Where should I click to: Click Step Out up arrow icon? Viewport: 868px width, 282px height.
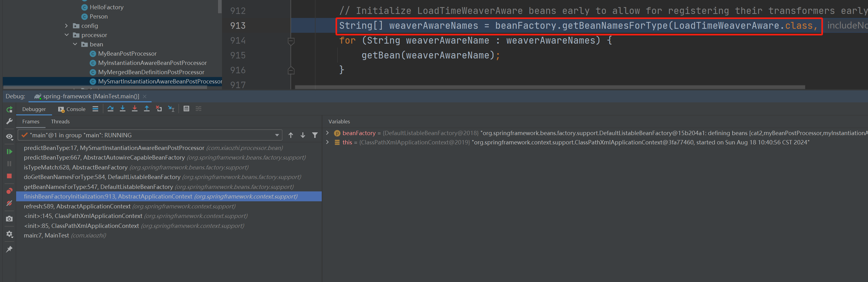[147, 109]
